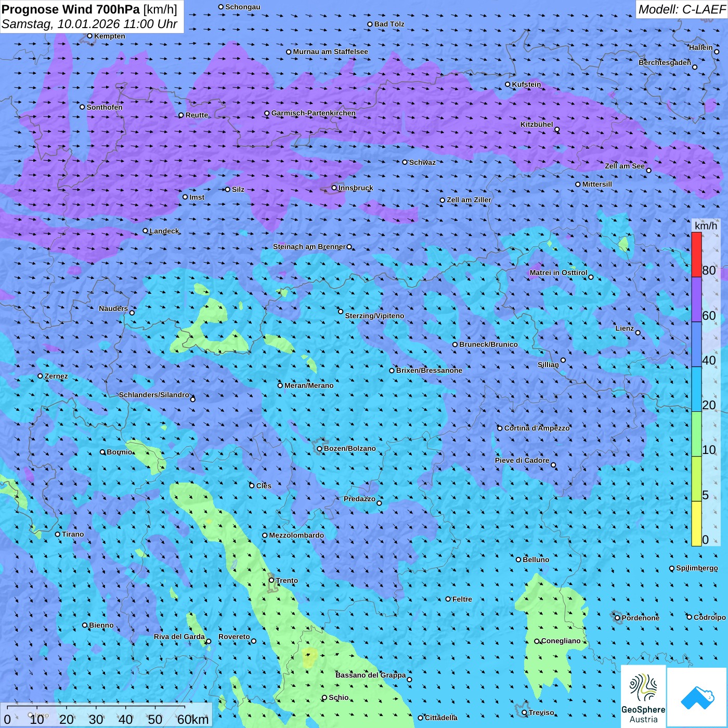Click the Feltre label
The height and width of the screenshot is (728, 728).
coord(462,599)
